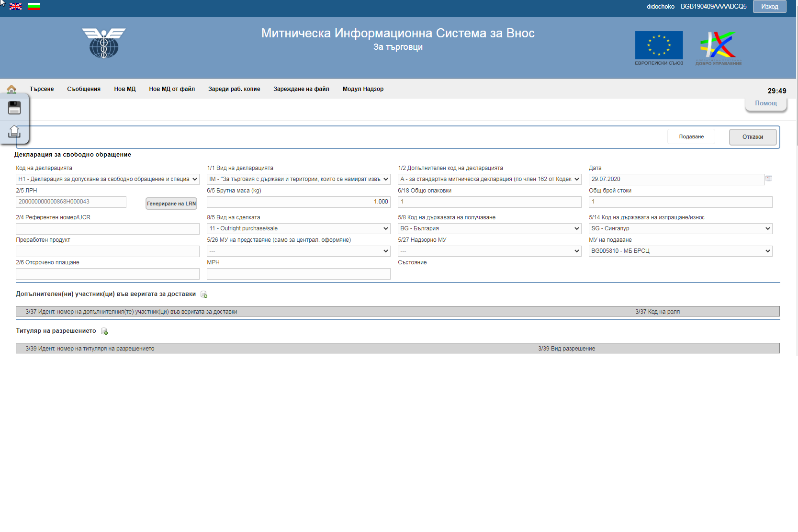Click the Подаване submit button
This screenshot has width=798, height=532.
point(691,136)
